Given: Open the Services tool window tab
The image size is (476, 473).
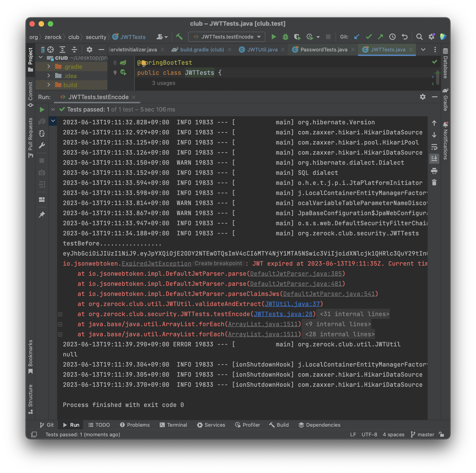Looking at the screenshot, I should 211,425.
